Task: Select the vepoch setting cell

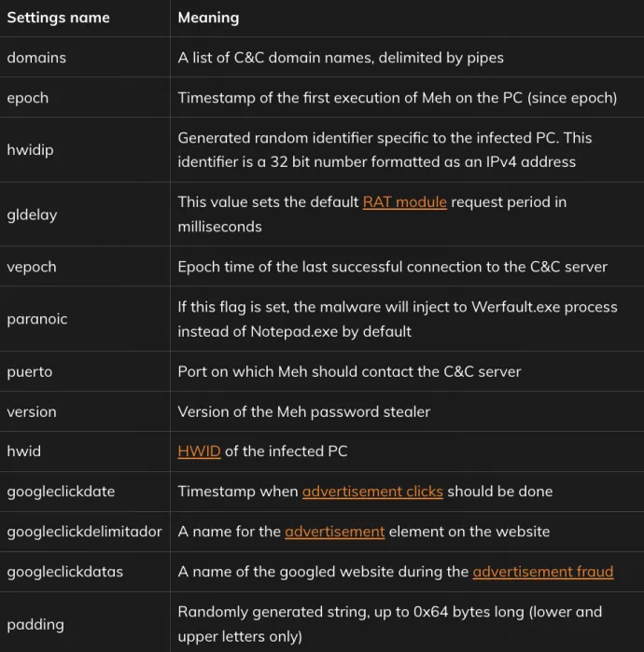Action: pos(85,267)
